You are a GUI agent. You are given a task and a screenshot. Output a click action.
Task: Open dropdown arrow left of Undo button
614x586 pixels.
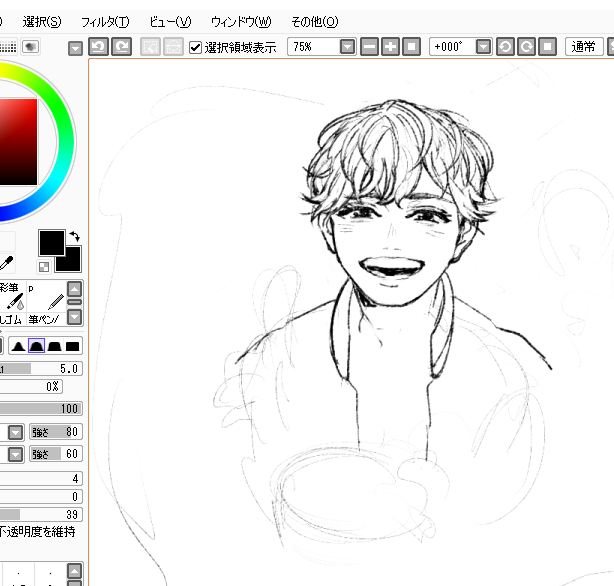[75, 49]
